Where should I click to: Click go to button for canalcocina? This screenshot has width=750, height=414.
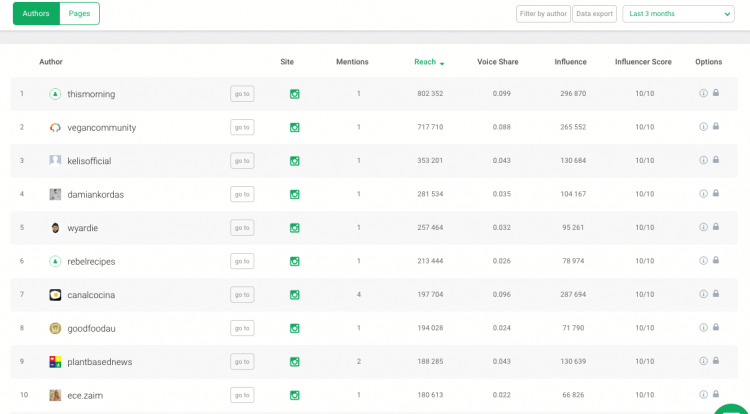pyautogui.click(x=242, y=294)
